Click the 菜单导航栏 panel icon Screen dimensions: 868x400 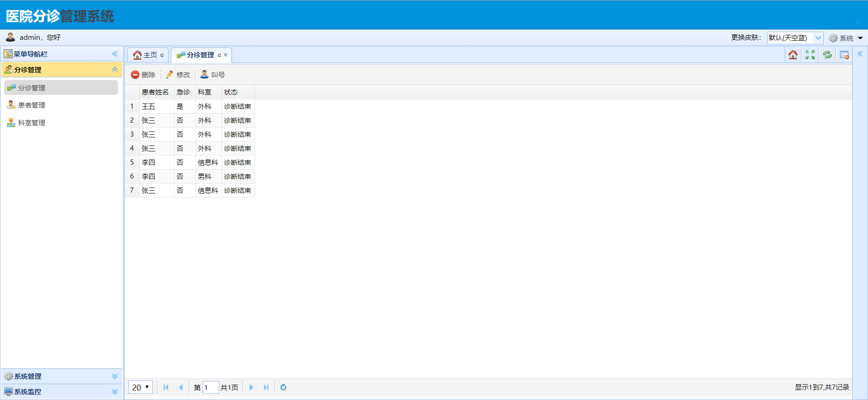[x=8, y=54]
